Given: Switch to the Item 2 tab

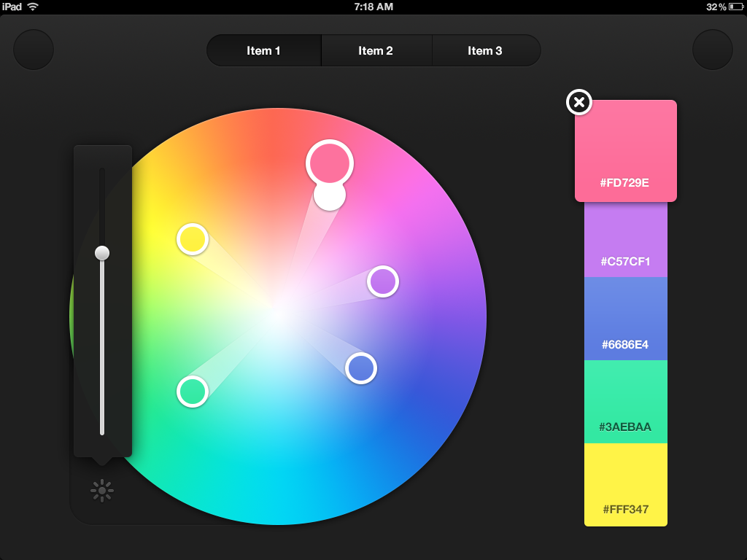Looking at the screenshot, I should [376, 50].
